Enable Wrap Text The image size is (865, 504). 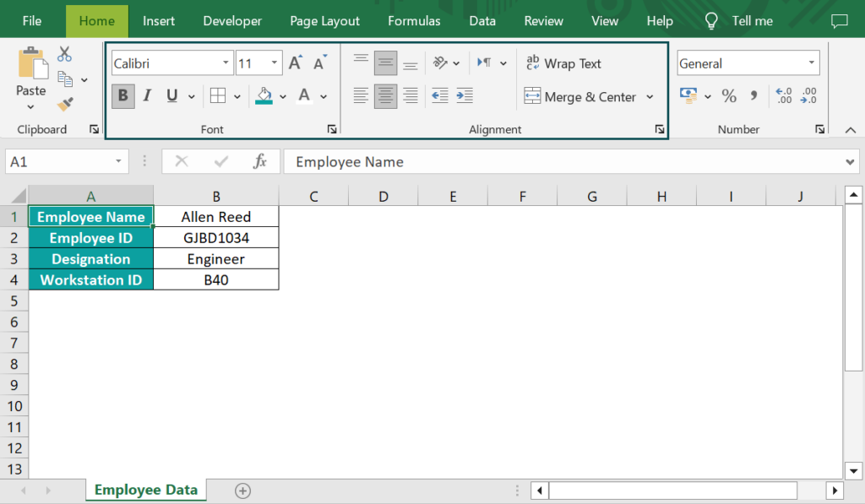(563, 62)
